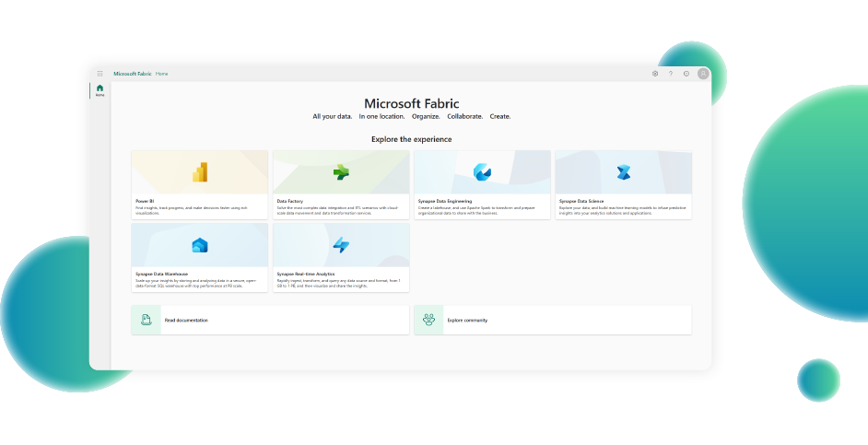Click the Data Factory arrow icon
The height and width of the screenshot is (445, 868).
[341, 172]
